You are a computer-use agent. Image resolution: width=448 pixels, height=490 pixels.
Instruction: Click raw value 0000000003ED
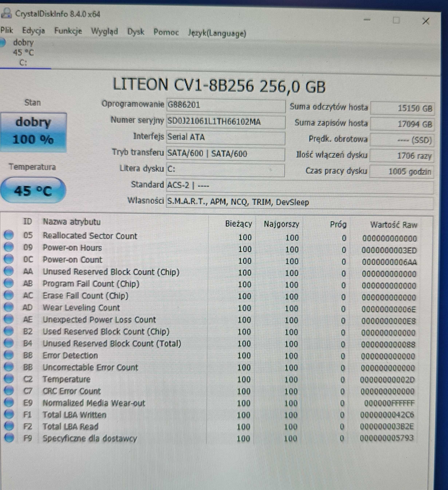[389, 250]
